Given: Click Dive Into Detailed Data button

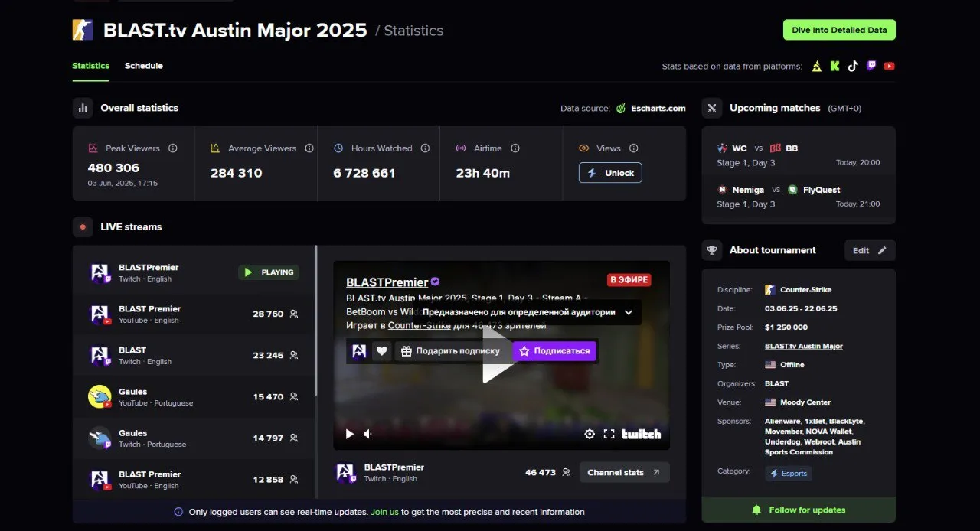Looking at the screenshot, I should 839,30.
